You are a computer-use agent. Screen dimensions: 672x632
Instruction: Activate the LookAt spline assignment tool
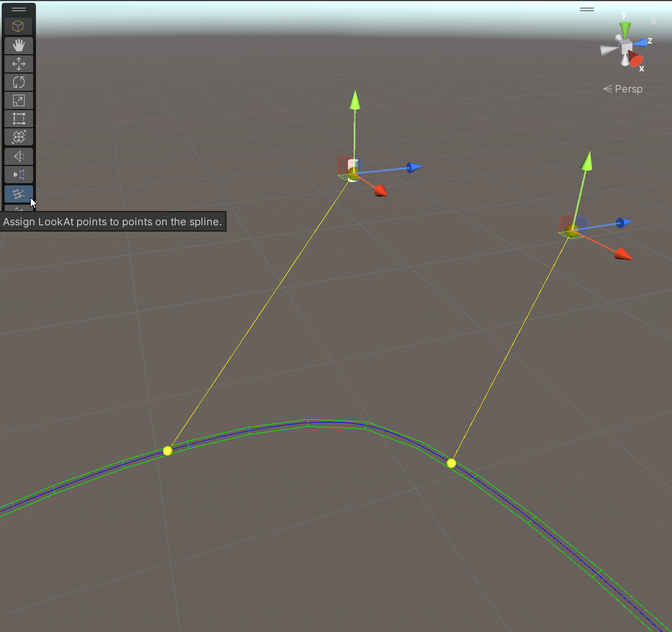click(19, 193)
